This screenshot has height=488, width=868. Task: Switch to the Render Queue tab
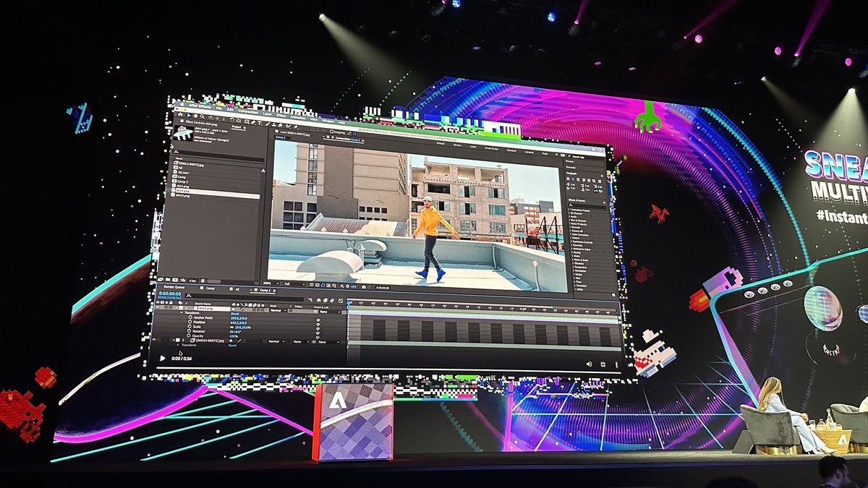tap(174, 287)
